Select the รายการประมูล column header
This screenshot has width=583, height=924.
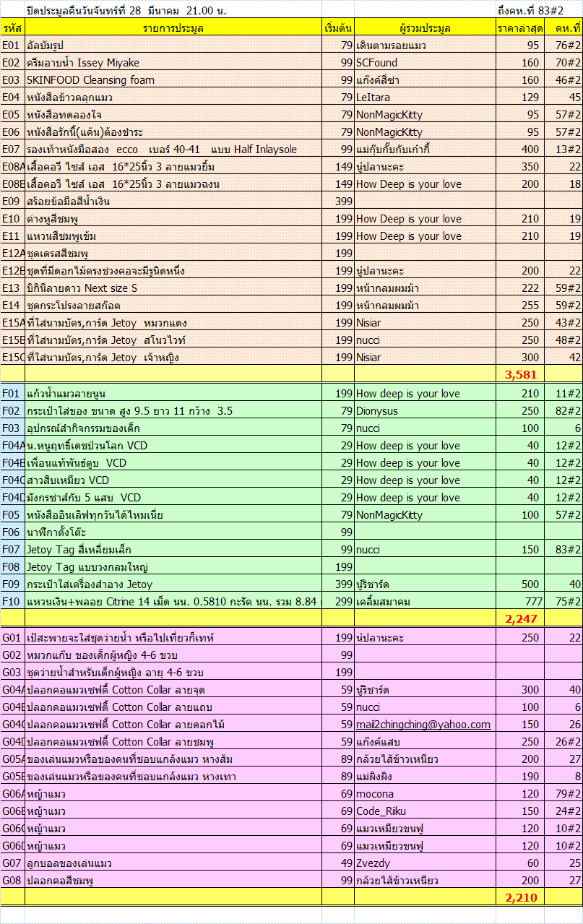pyautogui.click(x=173, y=28)
